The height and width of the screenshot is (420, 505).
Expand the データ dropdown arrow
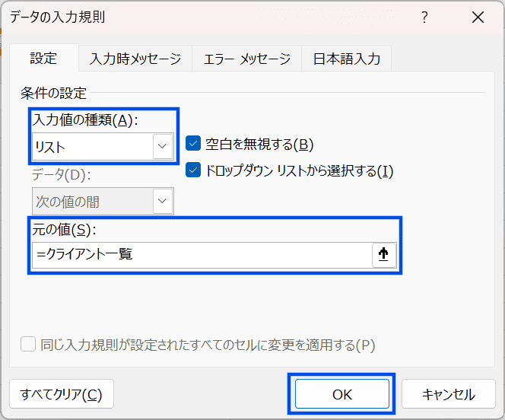point(163,202)
